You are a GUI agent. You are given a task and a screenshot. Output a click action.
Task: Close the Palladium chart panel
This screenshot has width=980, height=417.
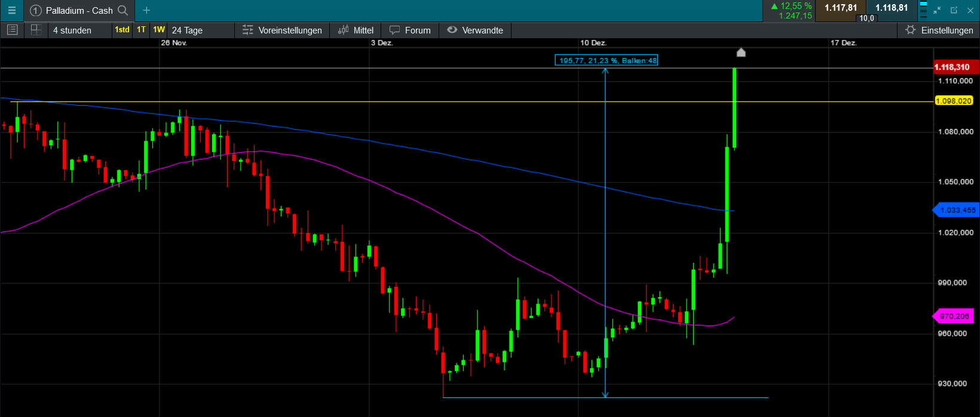pos(970,11)
